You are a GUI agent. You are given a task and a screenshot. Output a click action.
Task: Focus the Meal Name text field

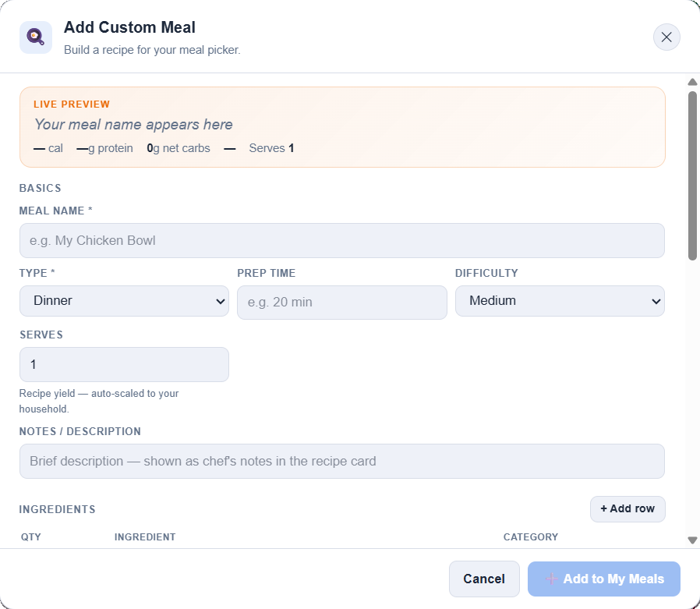point(341,241)
